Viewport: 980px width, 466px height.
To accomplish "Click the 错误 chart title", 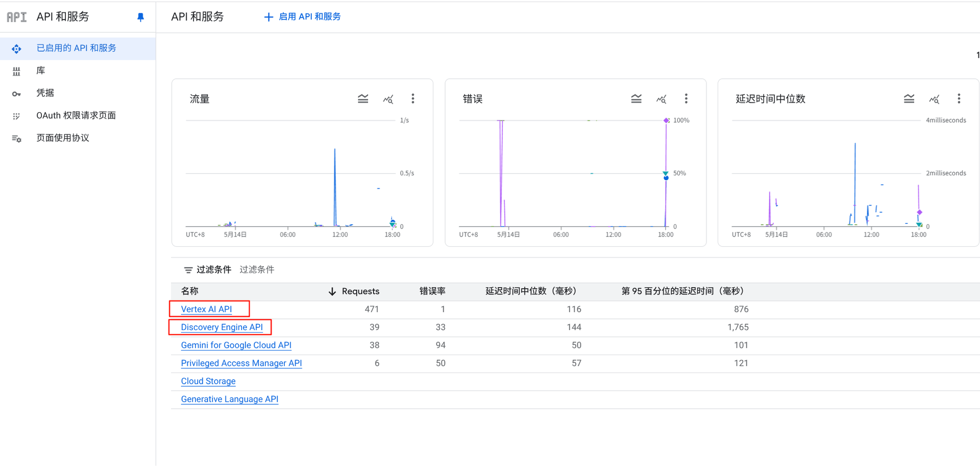I will 473,99.
